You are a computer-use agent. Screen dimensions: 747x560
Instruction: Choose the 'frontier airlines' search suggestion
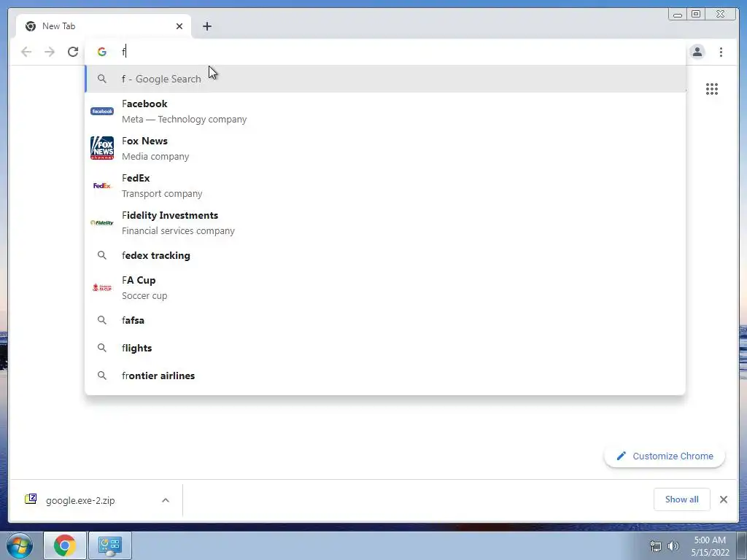[385, 376]
